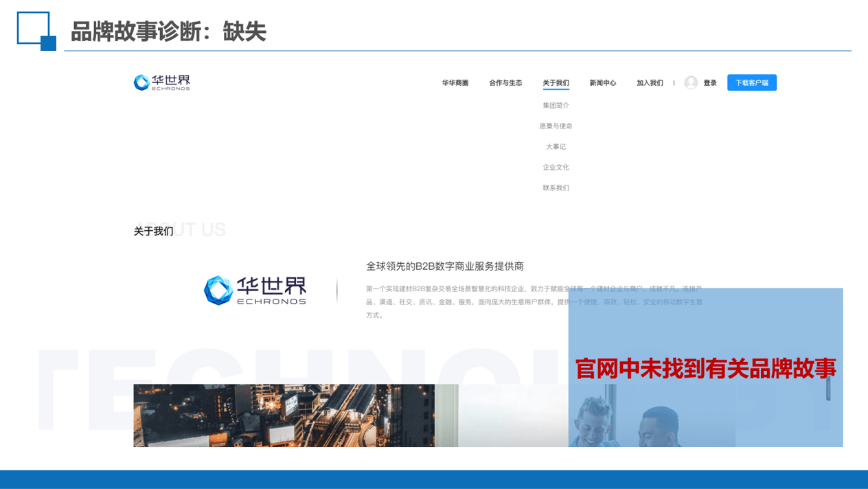Choose 愿景与使命 from the dropdown list
The height and width of the screenshot is (489, 868).
(556, 126)
